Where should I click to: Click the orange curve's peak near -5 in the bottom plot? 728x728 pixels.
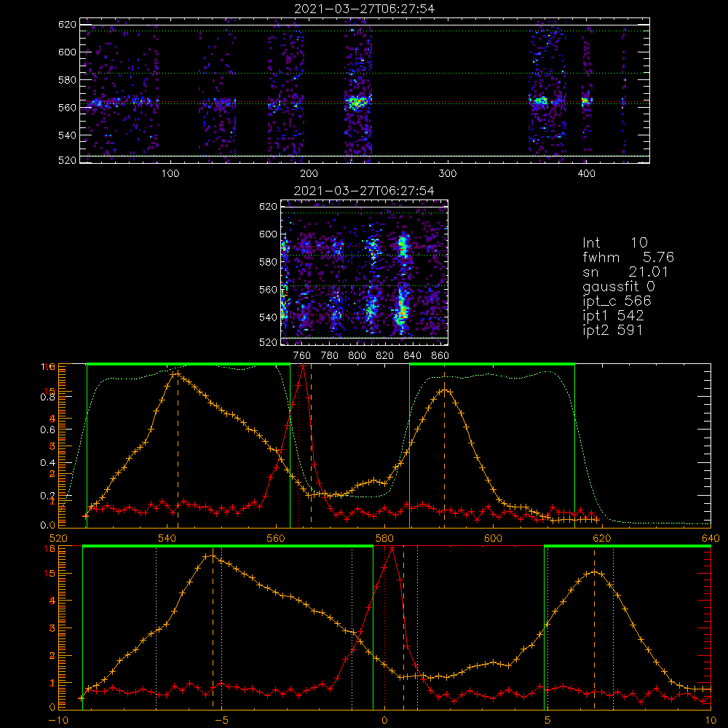pyautogui.click(x=212, y=556)
